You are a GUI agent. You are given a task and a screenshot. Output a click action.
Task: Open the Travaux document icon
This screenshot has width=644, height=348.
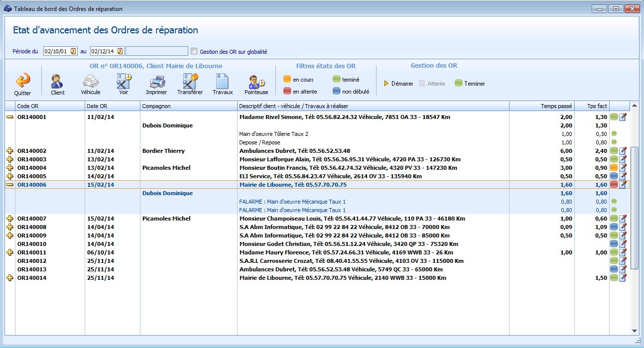click(x=223, y=81)
